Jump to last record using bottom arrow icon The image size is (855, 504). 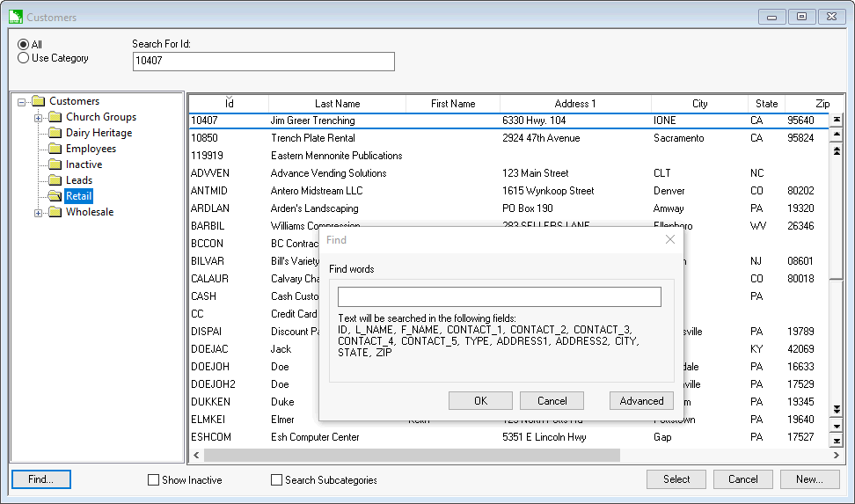pyautogui.click(x=837, y=441)
